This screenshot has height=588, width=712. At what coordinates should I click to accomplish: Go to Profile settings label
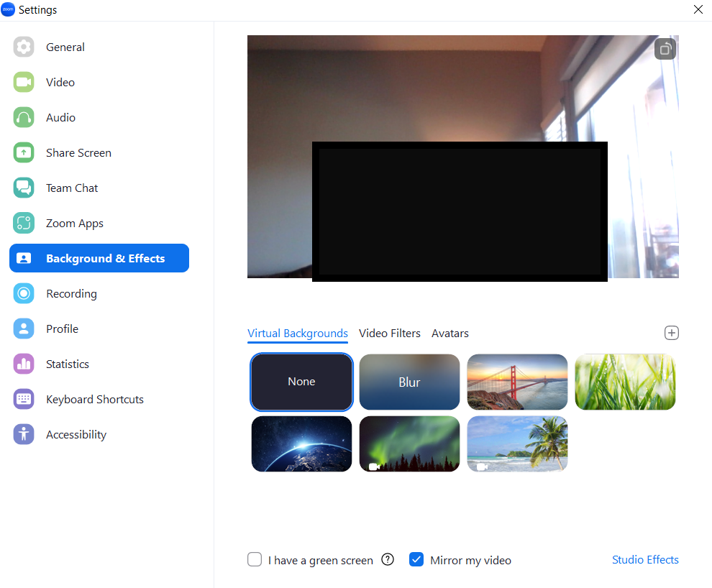[x=62, y=329]
